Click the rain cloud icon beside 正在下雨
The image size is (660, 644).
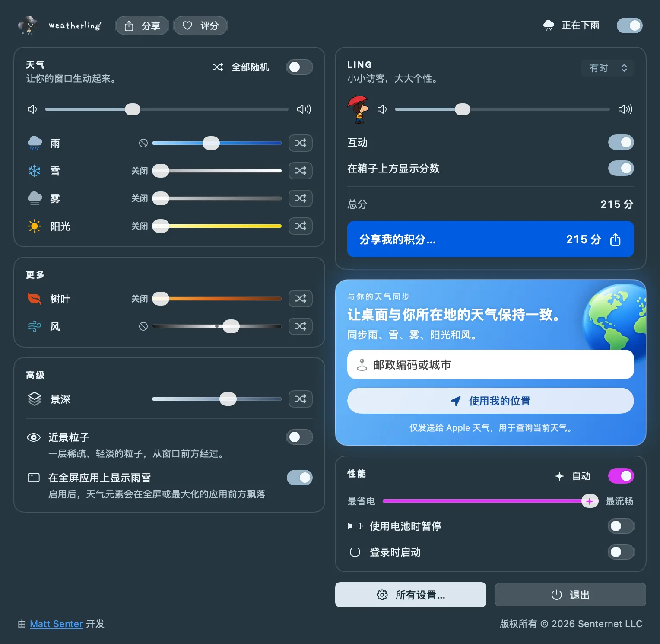coord(549,26)
